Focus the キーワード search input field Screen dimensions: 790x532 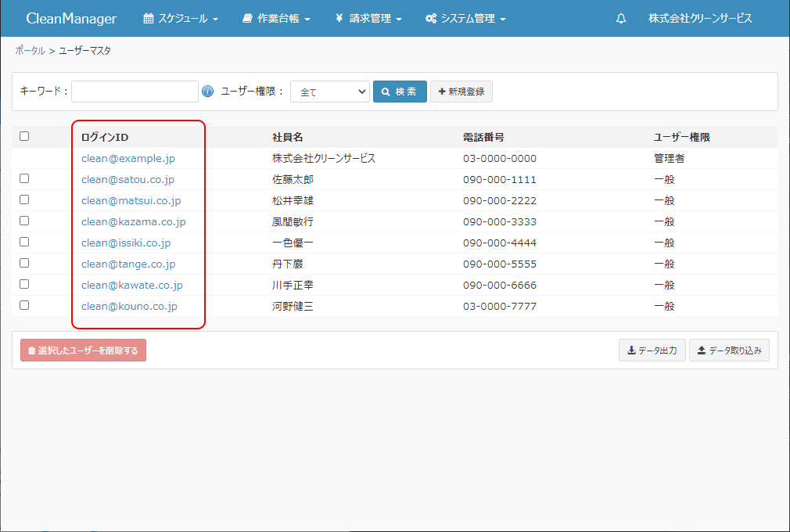coord(135,92)
